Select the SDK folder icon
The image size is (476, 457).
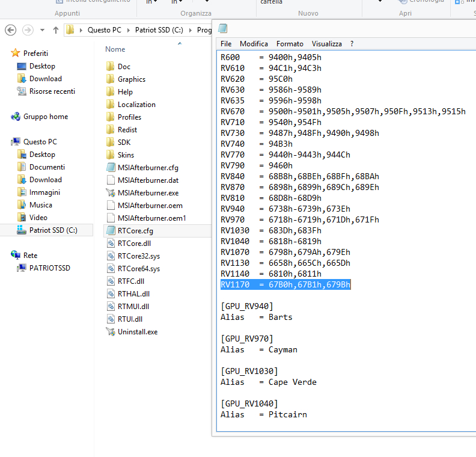111,142
